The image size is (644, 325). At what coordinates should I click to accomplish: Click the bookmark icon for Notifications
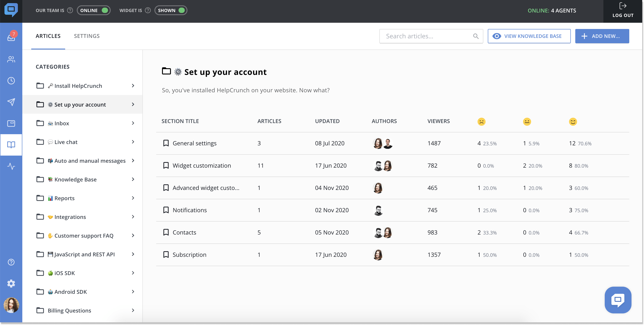point(166,210)
